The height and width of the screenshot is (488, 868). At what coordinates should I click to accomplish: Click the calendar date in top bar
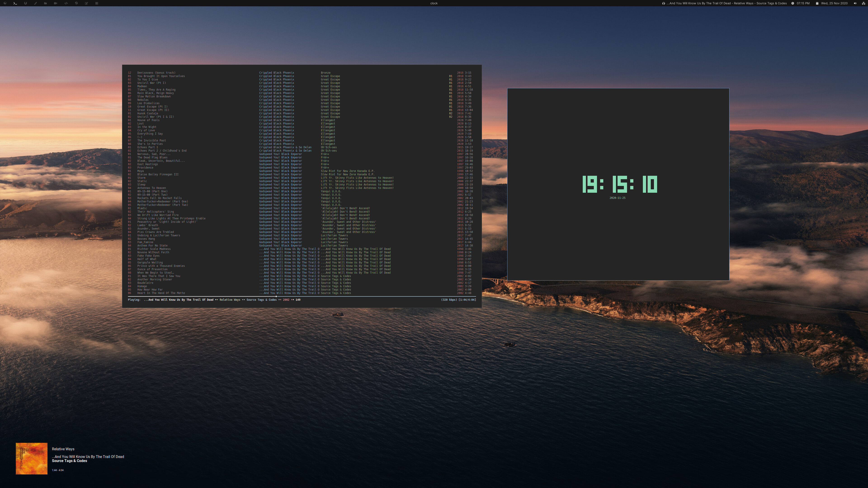pyautogui.click(x=834, y=3)
